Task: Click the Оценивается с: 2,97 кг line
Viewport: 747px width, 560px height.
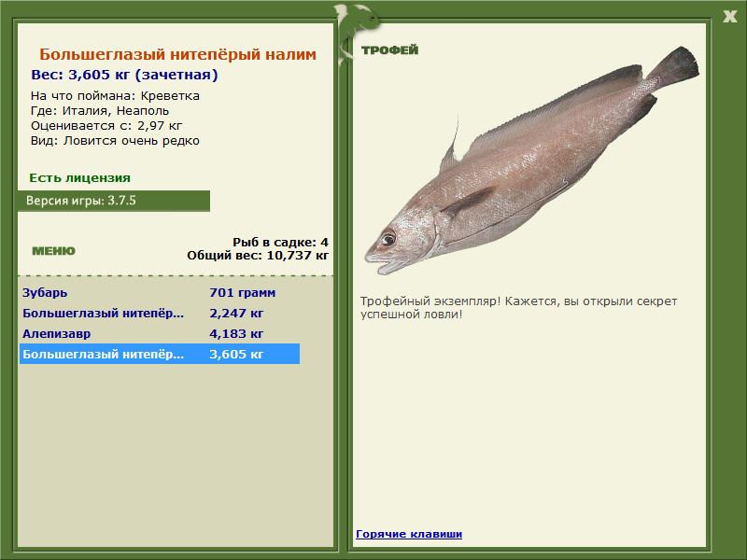Action: tap(106, 126)
